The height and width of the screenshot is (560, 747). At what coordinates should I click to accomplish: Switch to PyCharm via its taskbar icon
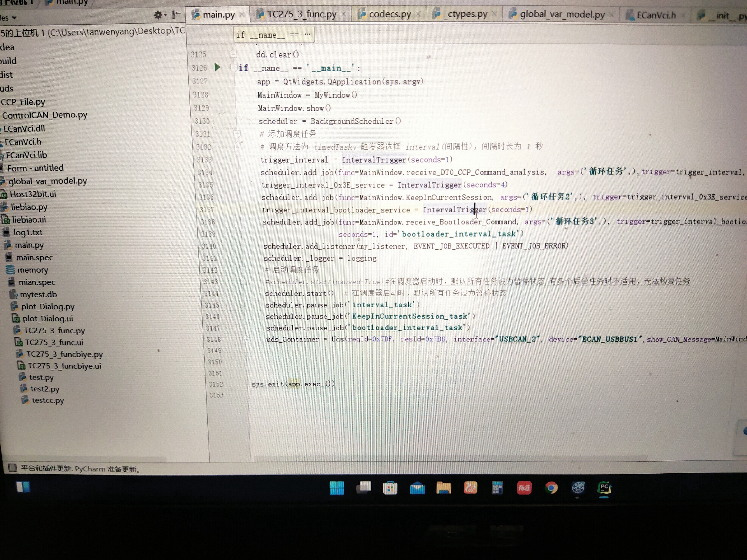(605, 488)
